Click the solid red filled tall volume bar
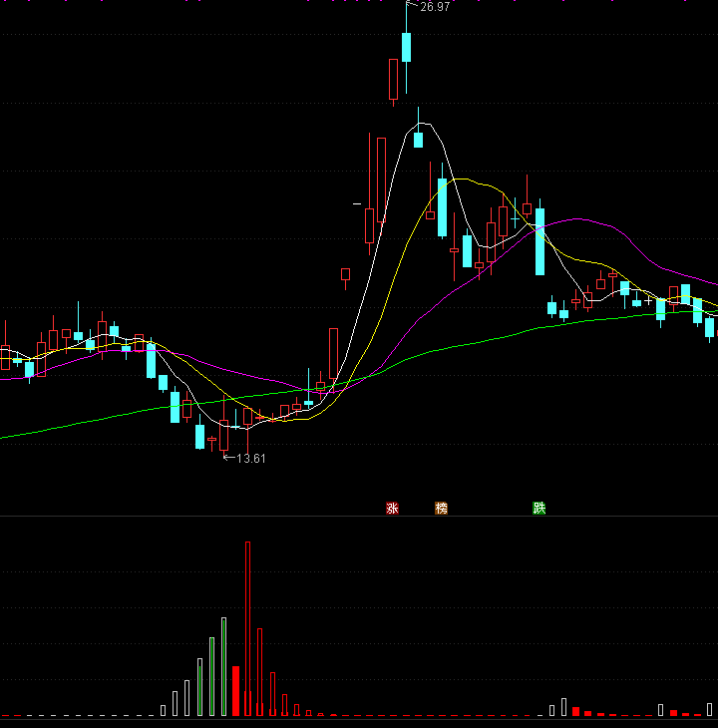This screenshot has width=718, height=728. tap(235, 691)
